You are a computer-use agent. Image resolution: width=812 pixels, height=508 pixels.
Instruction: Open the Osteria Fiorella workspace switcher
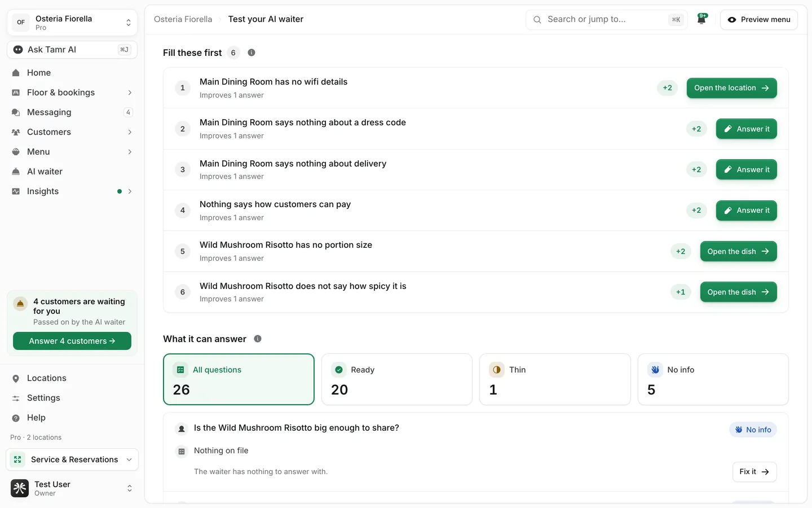(72, 23)
